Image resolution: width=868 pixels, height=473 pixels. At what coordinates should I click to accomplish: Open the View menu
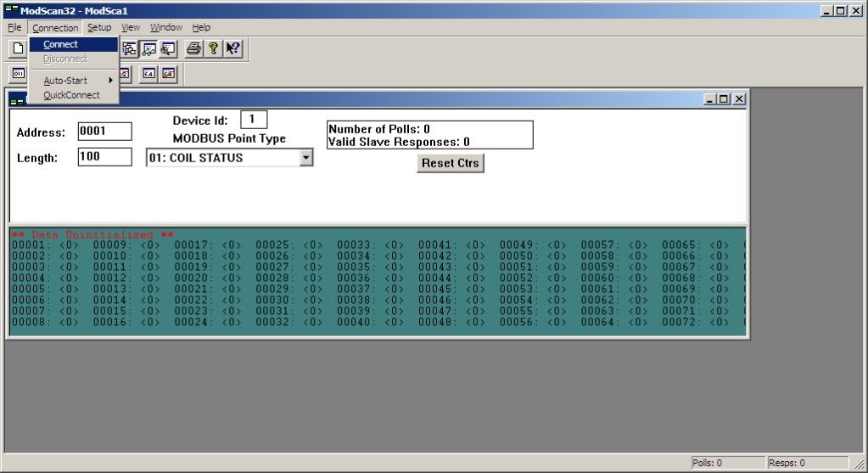[131, 27]
